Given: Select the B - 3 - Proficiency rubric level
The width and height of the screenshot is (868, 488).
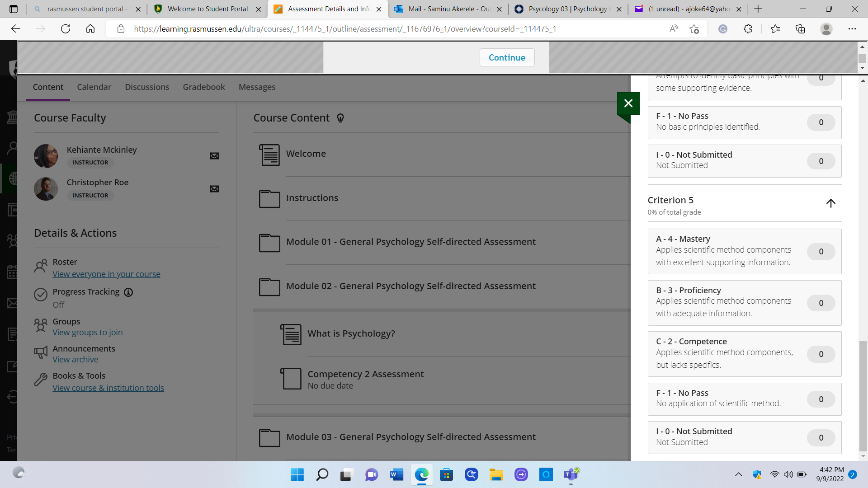Looking at the screenshot, I should [x=744, y=303].
